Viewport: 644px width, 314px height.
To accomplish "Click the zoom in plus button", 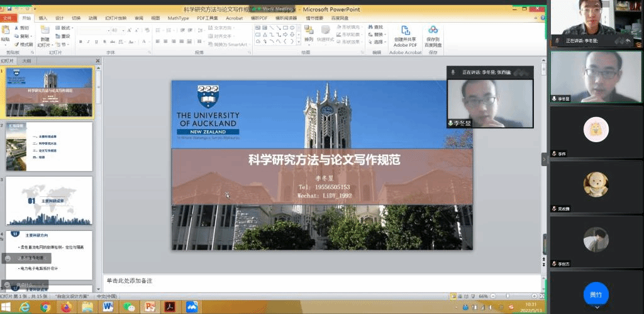I will tap(534, 296).
